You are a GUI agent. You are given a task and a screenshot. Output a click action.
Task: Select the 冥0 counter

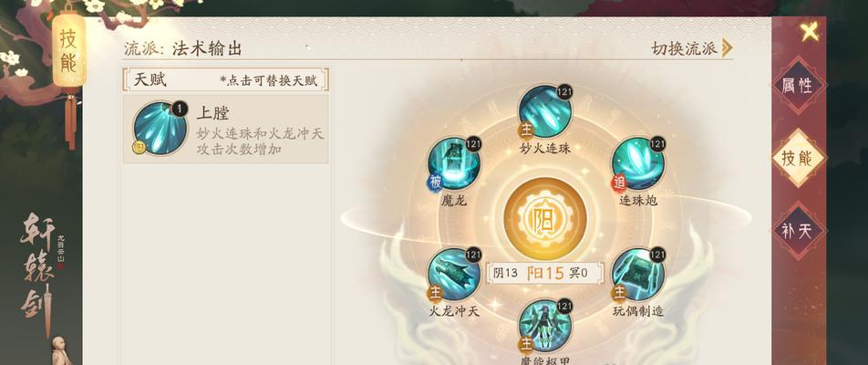point(578,273)
